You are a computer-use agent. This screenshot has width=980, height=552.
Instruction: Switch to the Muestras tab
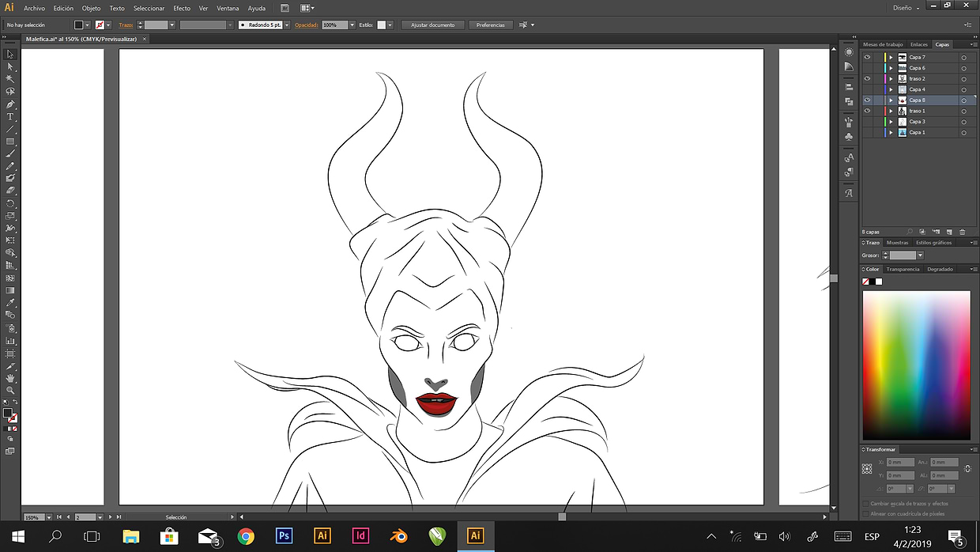[897, 243]
